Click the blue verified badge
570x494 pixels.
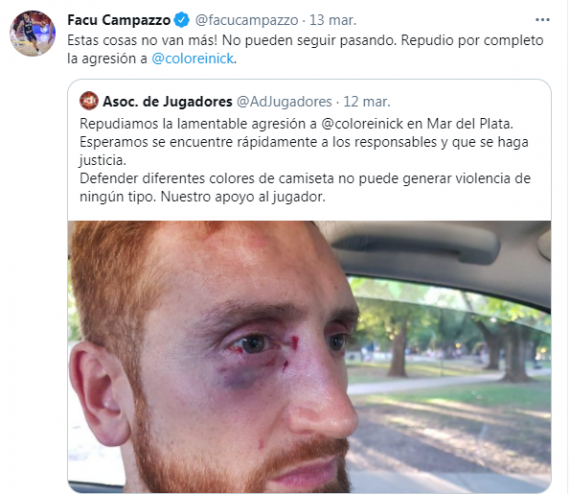click(182, 20)
